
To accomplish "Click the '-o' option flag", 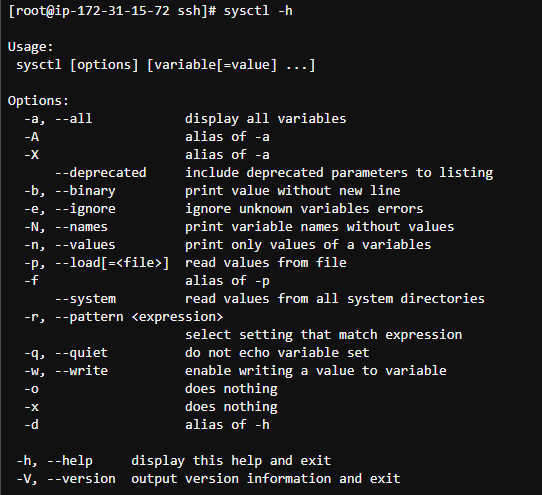I will [31, 389].
